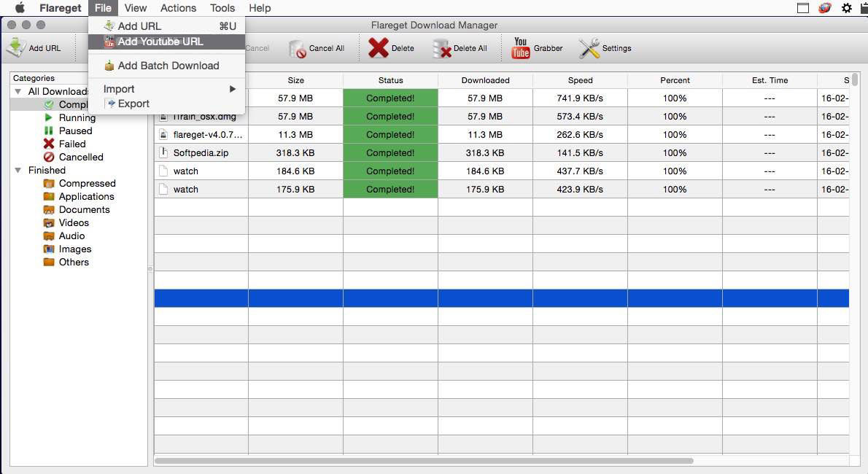The height and width of the screenshot is (474, 868).
Task: Click the 423.9 KB/s speed cell
Action: (x=580, y=190)
